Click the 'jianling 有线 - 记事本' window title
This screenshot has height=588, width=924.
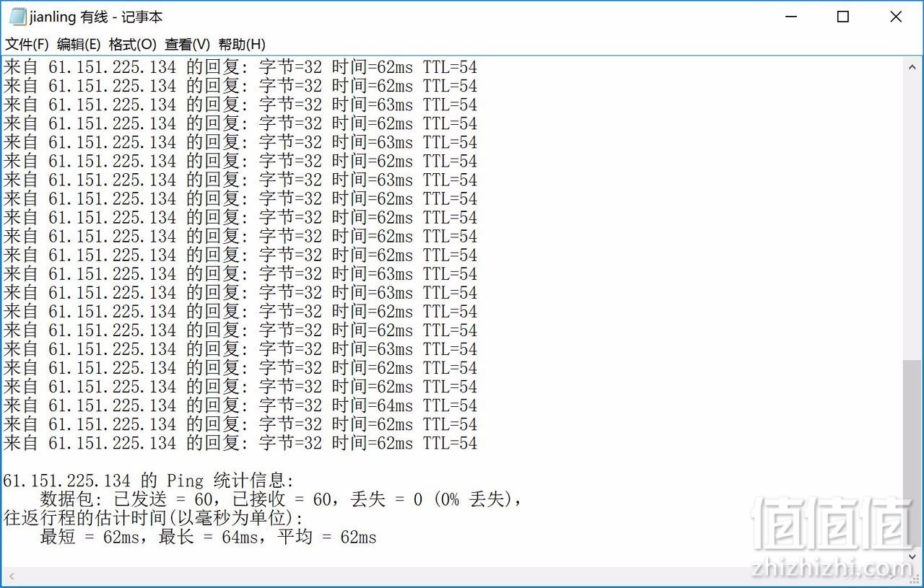[96, 17]
